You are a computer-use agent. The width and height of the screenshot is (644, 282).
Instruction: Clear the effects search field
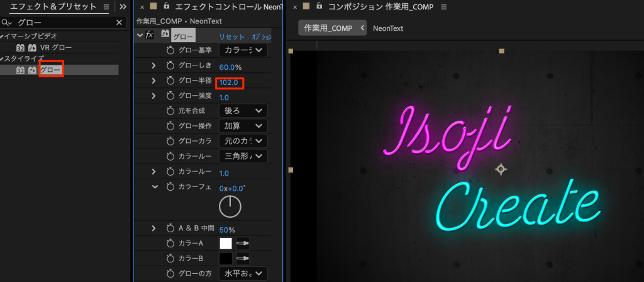pyautogui.click(x=119, y=23)
